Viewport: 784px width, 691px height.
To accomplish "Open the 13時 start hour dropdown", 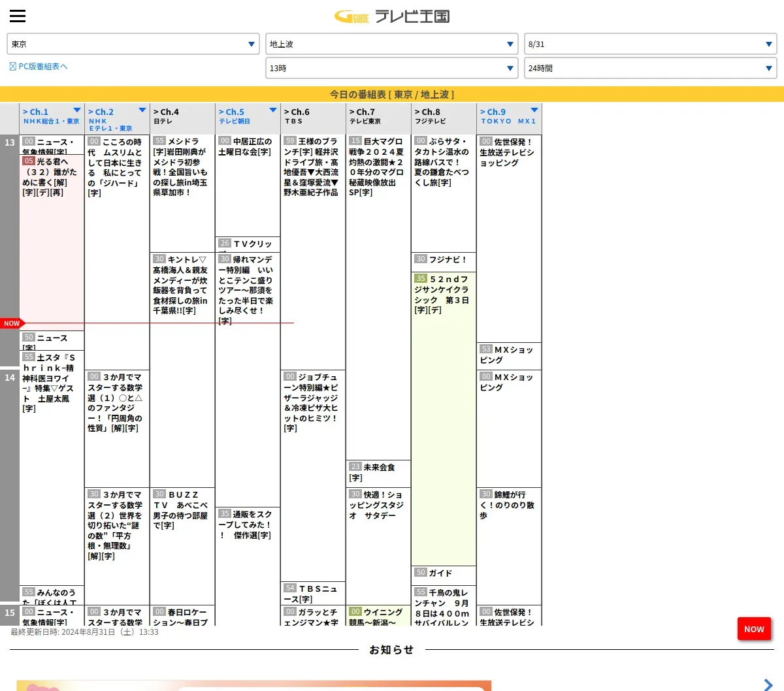I will point(392,68).
